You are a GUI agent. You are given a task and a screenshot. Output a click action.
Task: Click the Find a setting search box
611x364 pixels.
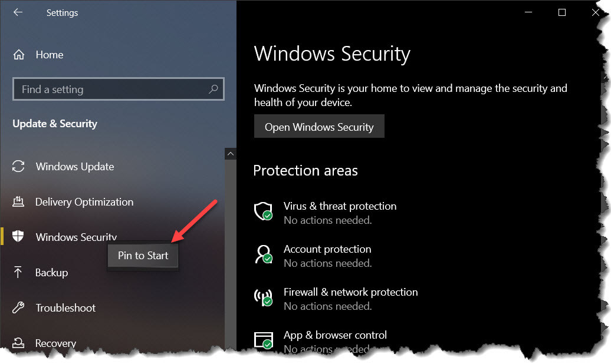point(119,89)
